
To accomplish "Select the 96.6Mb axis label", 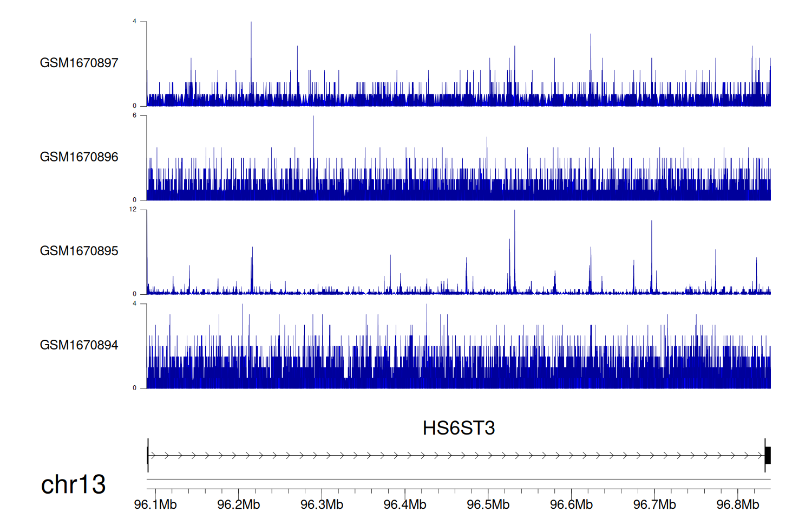I will (571, 505).
